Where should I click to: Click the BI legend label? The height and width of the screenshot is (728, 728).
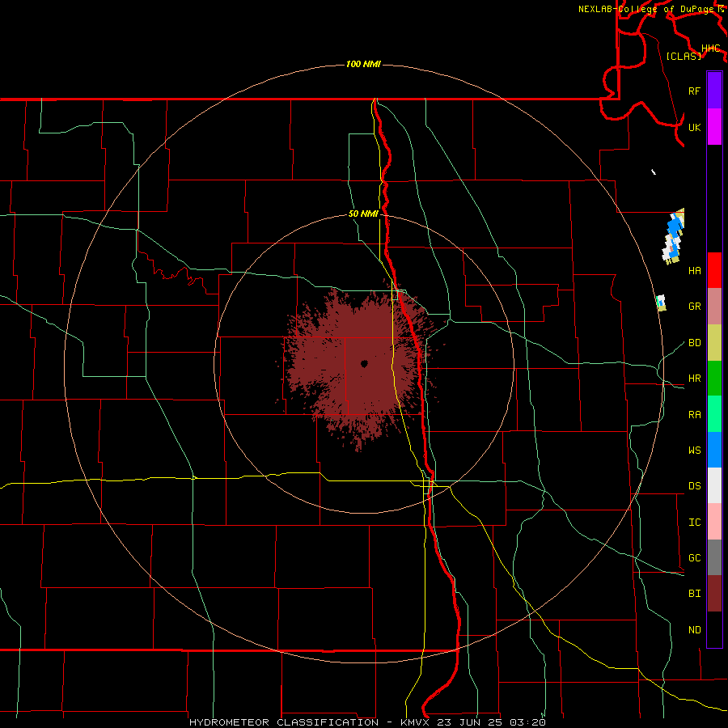(x=694, y=594)
